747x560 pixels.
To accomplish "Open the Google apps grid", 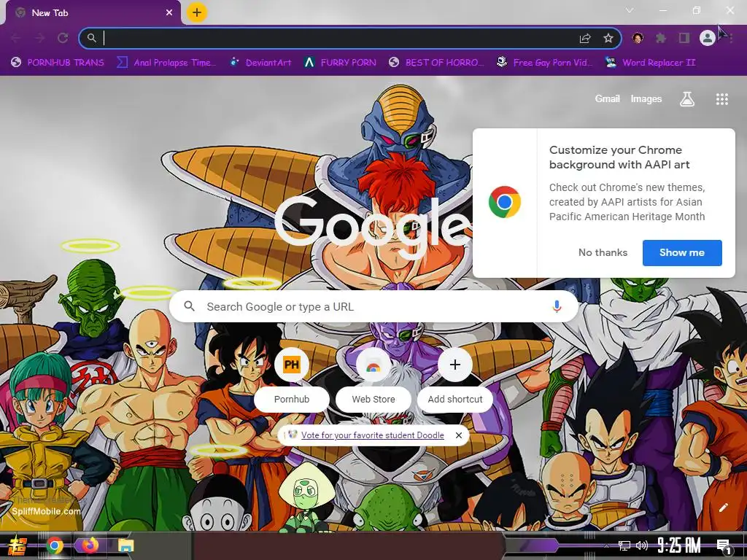I will tap(721, 99).
